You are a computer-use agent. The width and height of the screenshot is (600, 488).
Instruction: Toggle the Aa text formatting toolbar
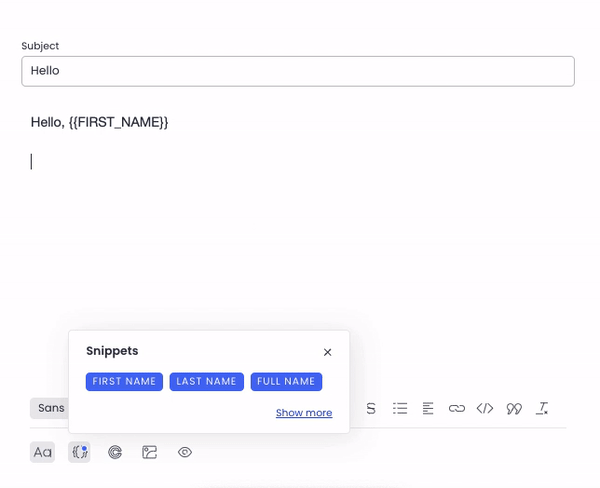click(42, 452)
